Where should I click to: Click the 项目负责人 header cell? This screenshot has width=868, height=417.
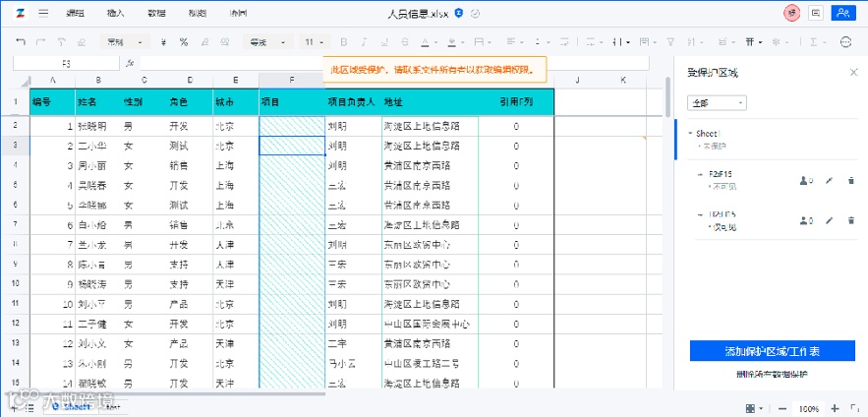(353, 102)
